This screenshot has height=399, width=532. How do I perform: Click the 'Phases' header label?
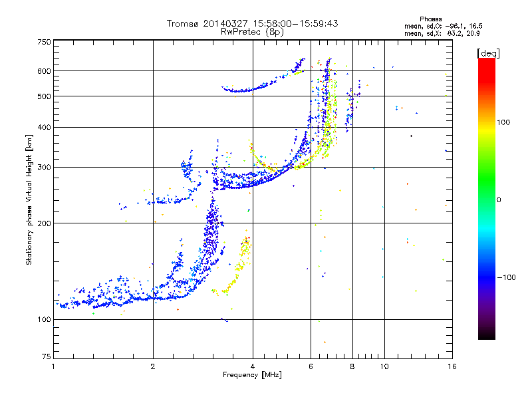point(430,19)
